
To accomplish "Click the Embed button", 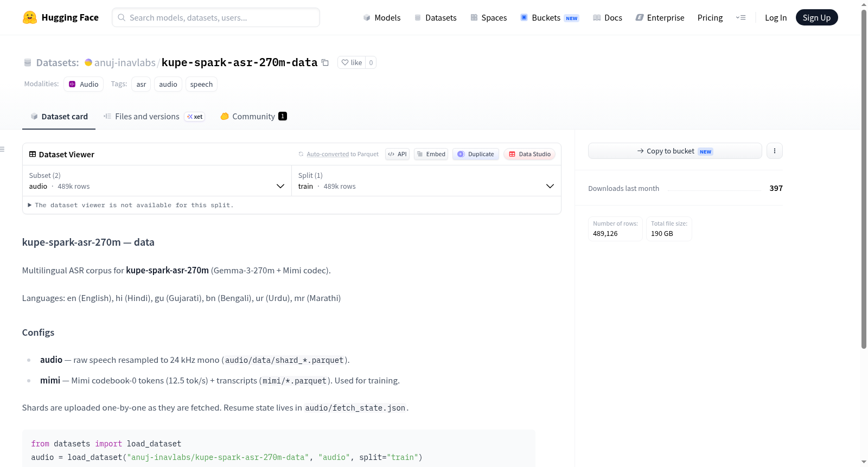I will (431, 154).
